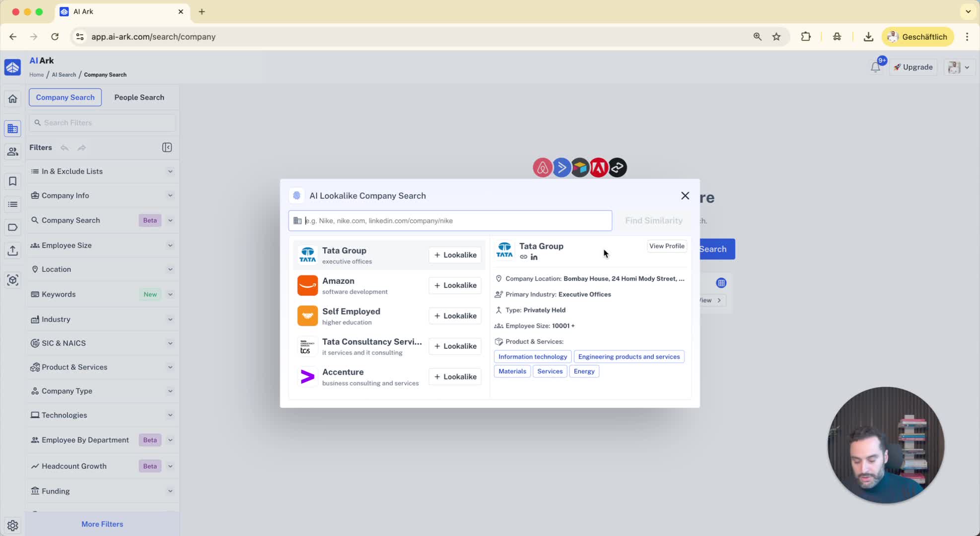Click the export upload sidebar icon
The height and width of the screenshot is (536, 980).
point(12,251)
